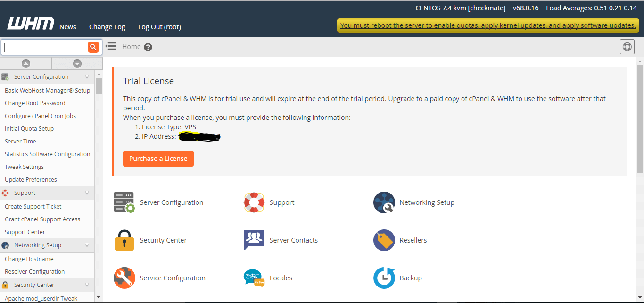The height and width of the screenshot is (303, 644).
Task: Click the Networking Setup sidebar header icon
Action: 5,245
